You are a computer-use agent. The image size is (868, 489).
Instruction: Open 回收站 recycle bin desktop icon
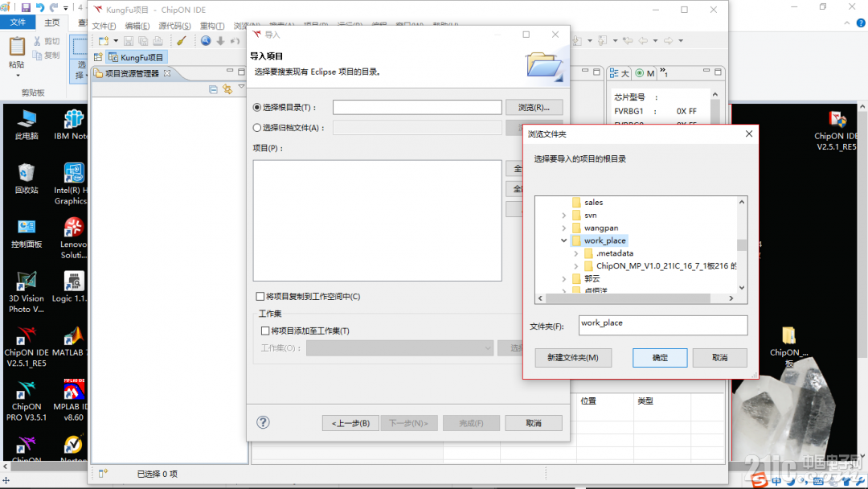(x=26, y=179)
